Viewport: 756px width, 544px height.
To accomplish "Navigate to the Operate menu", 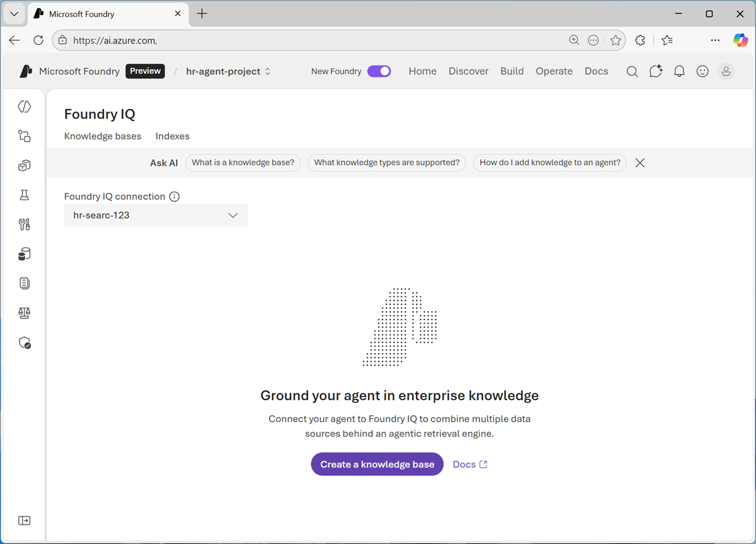I will [x=554, y=71].
